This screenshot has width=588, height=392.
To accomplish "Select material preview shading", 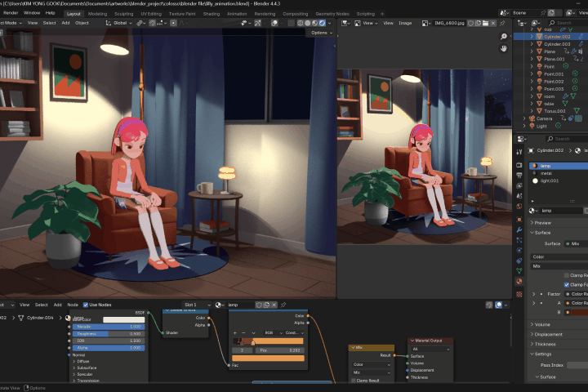I will point(315,23).
